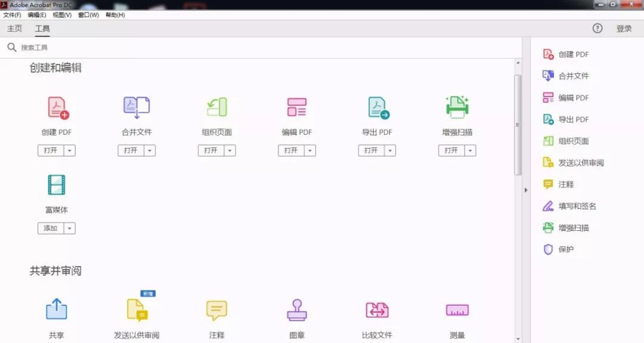Click the 测量 ruler icon
This screenshot has height=343, width=644.
pyautogui.click(x=457, y=310)
